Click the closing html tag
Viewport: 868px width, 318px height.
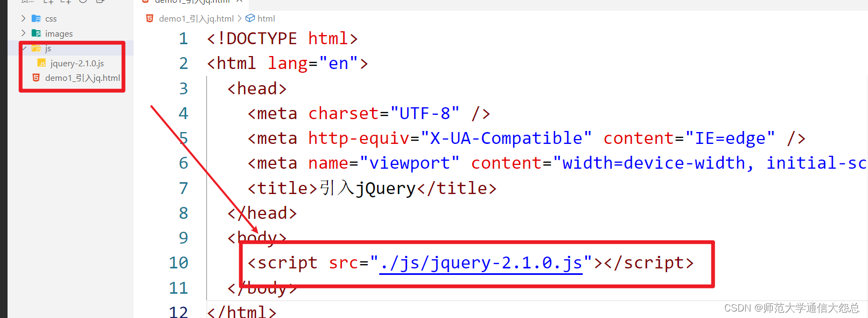[242, 312]
